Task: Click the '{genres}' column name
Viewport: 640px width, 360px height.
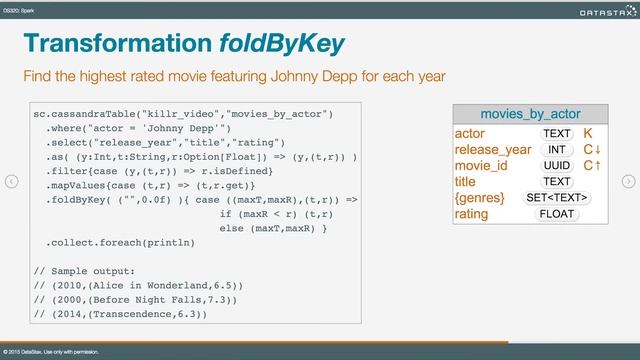Action: tap(480, 198)
